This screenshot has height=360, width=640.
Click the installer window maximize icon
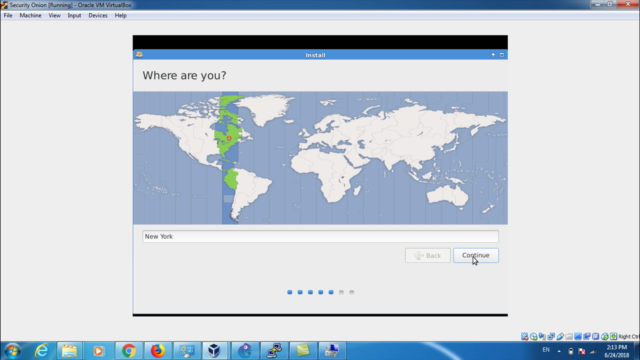click(x=502, y=55)
